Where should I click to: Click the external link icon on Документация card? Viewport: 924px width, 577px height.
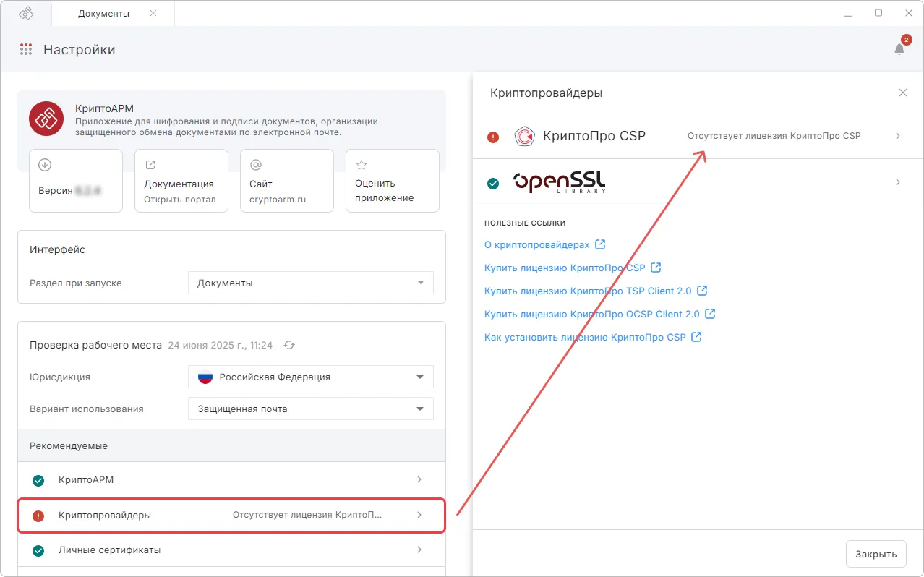[150, 165]
